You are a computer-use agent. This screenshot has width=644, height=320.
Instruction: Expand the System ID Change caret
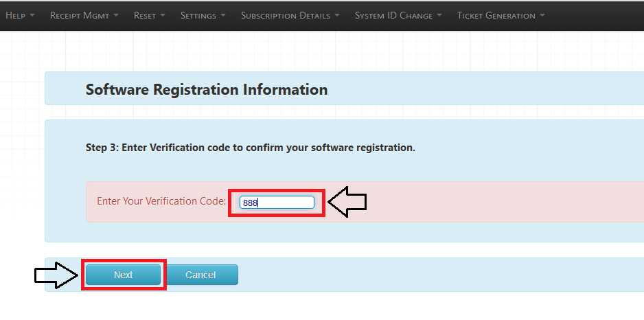click(x=439, y=16)
